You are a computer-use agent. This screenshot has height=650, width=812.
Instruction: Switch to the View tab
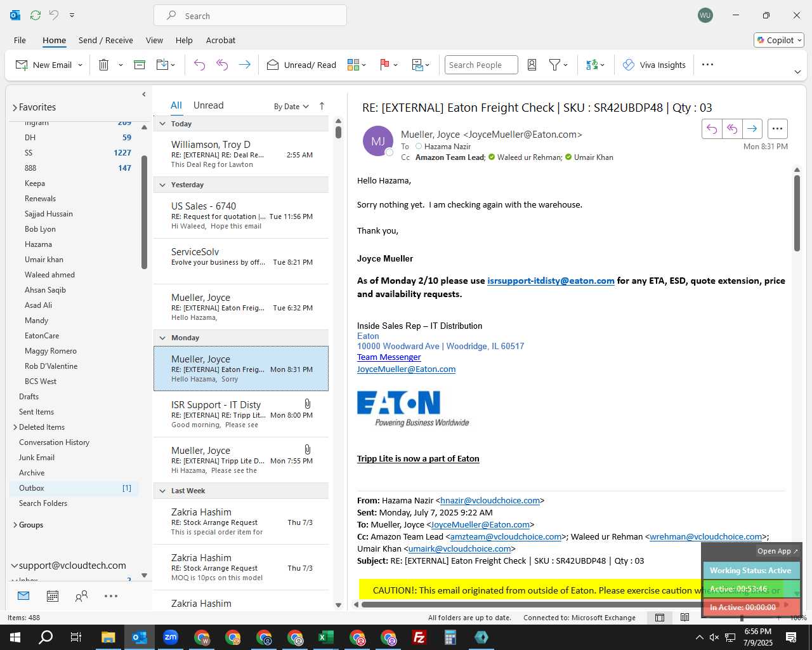154,40
